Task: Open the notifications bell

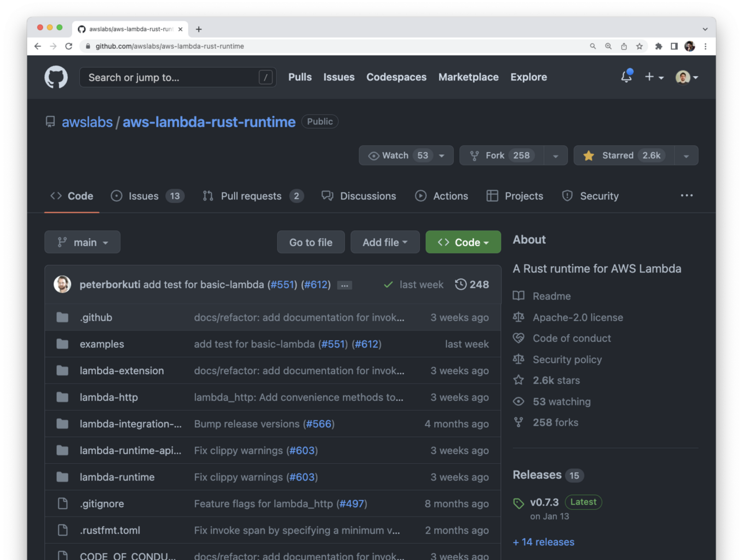Action: (626, 77)
